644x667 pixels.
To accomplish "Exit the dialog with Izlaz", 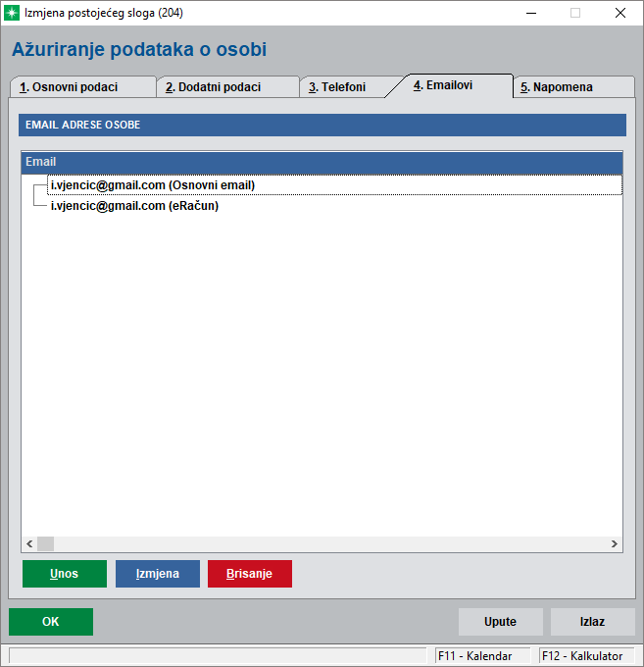I will 593,622.
